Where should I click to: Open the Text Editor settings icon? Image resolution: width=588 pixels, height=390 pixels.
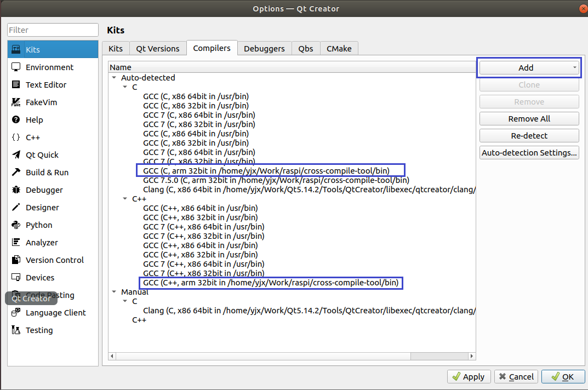tap(16, 85)
